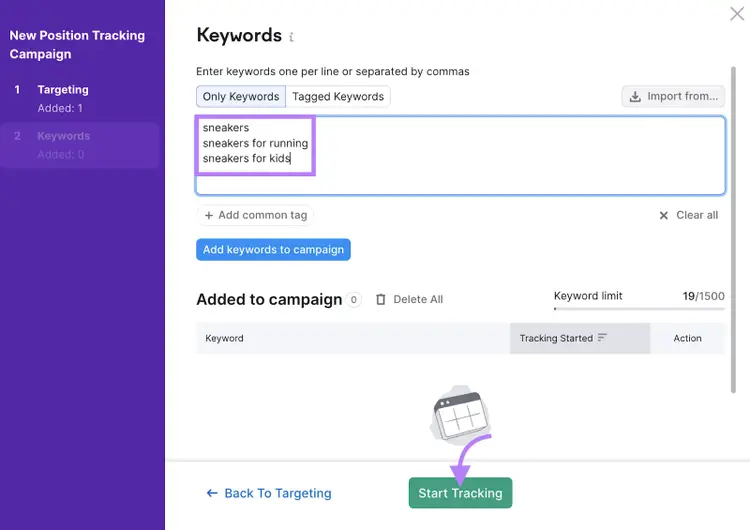Screen dimensions: 750x530
Task: Click Delete All added keywords
Action: click(409, 299)
